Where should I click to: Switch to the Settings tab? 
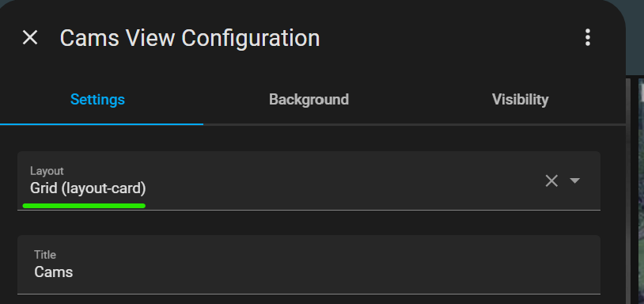[98, 100]
